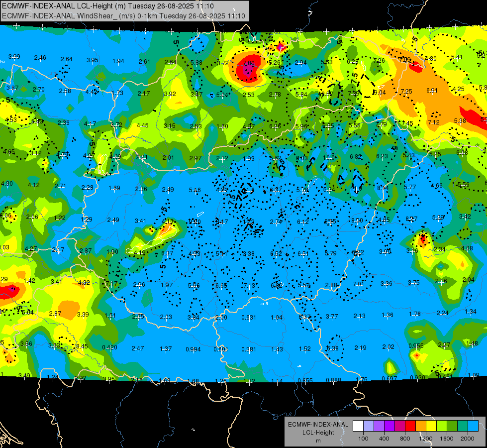This screenshot has width=487, height=448.
Task: Click the wind shear value 6.38
Action: click(333, 348)
